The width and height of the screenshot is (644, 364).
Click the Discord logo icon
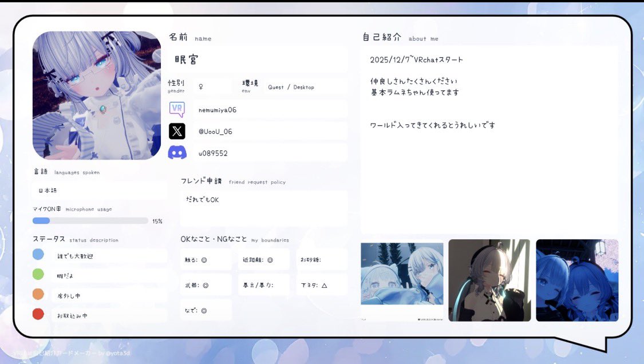[x=177, y=153]
